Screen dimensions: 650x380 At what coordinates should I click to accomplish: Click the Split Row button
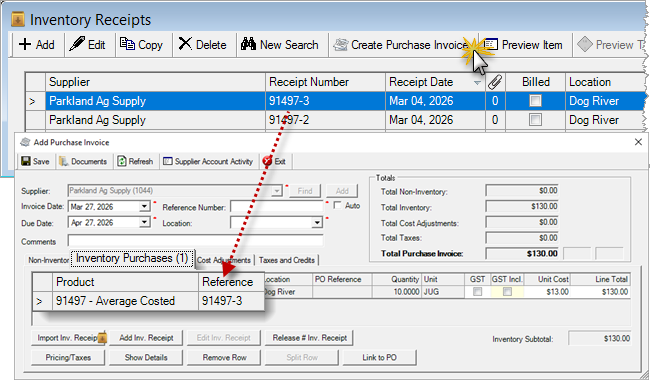tap(302, 357)
